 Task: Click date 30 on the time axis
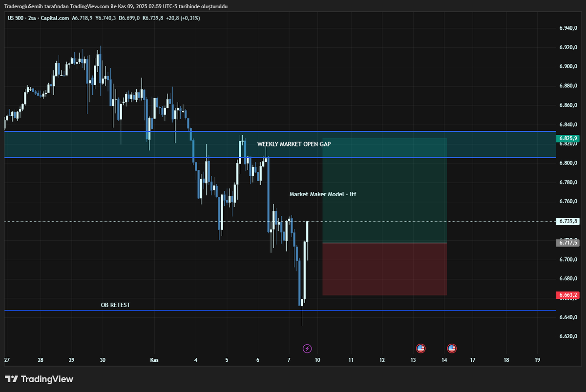[103, 360]
